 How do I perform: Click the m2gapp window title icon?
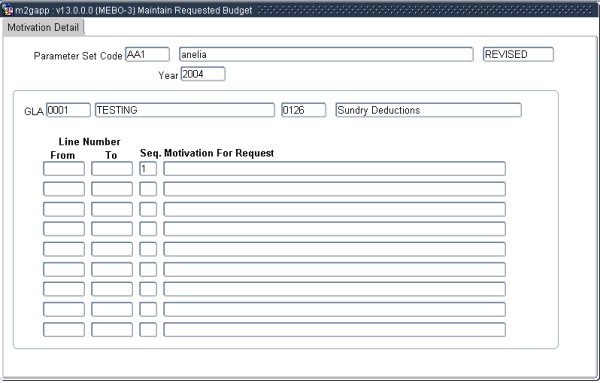[x=7, y=10]
